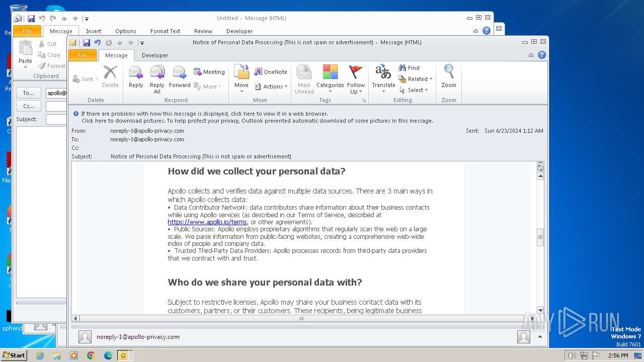Screen dimensions: 644x362
Task: Click the horizontal scrollbar of message body
Action: [x=302, y=318]
